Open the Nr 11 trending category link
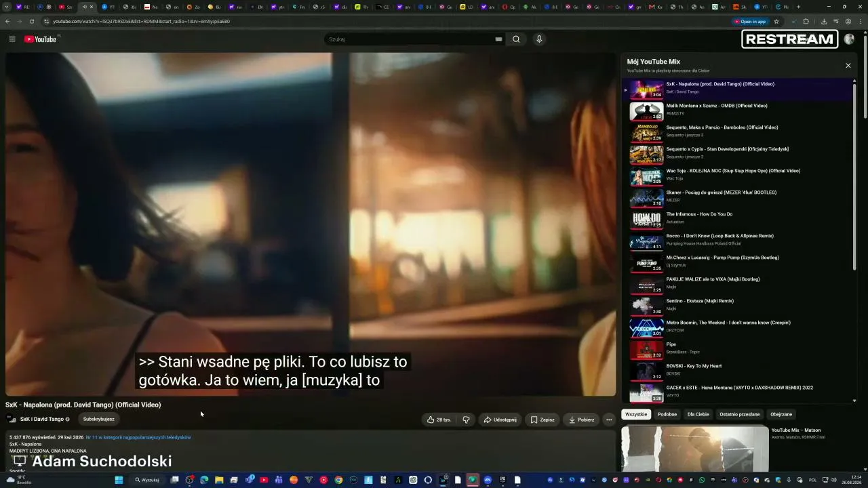Image resolution: width=868 pixels, height=488 pixels. point(138,437)
